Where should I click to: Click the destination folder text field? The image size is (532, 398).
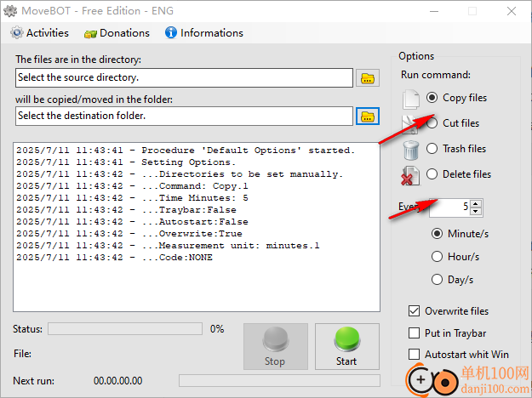coord(184,116)
